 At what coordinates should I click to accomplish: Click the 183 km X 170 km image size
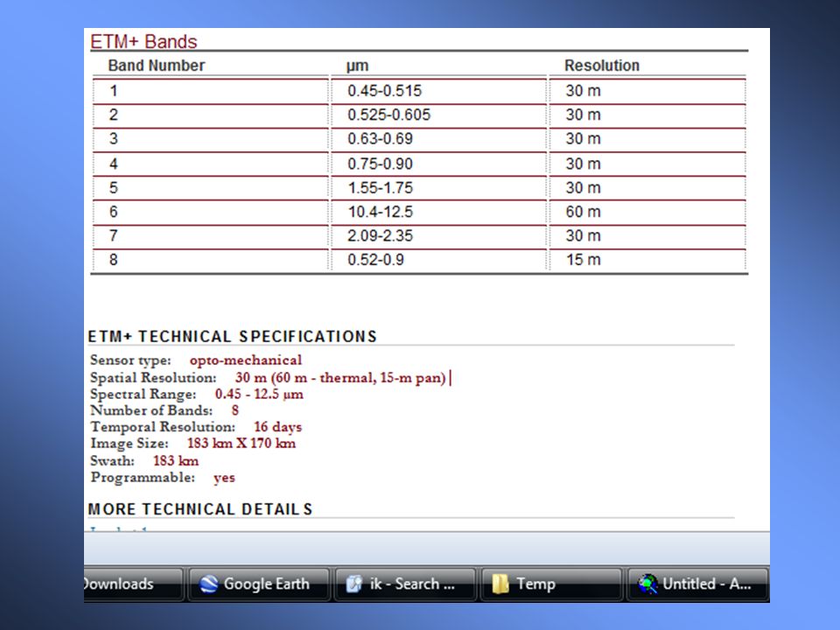point(241,443)
